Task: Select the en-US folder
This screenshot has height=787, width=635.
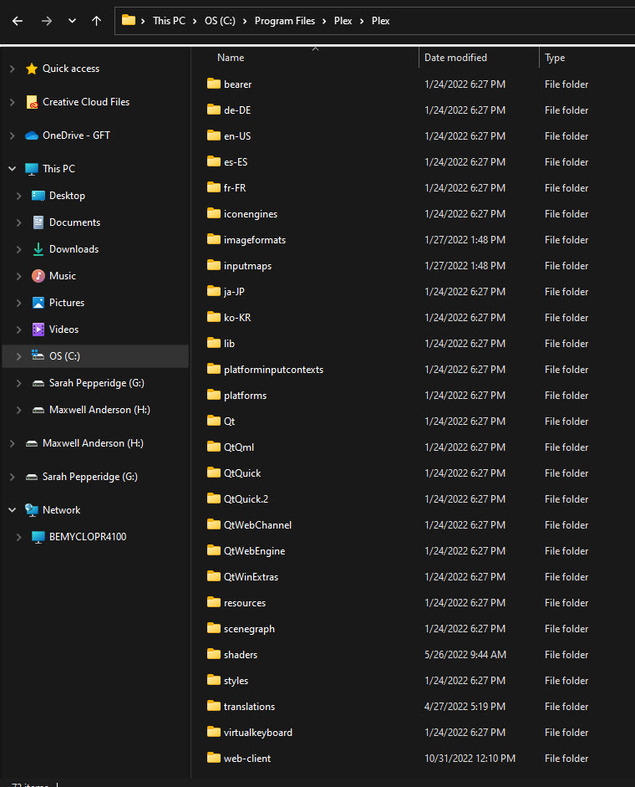Action: point(237,136)
